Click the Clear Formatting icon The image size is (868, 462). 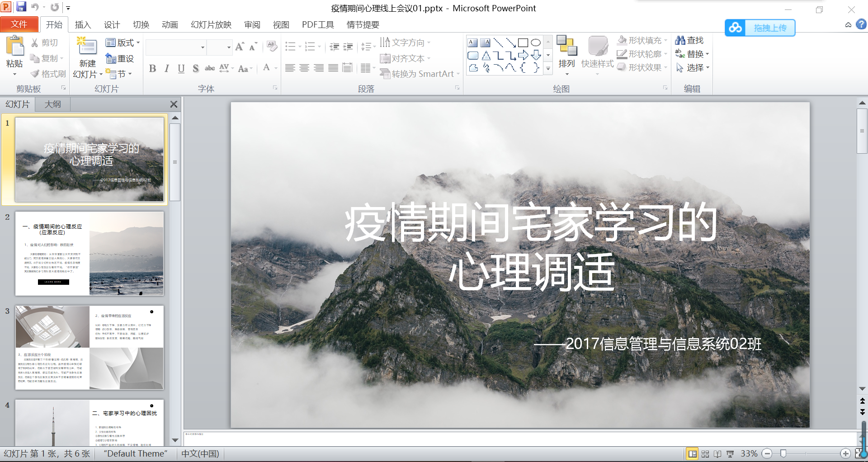pyautogui.click(x=272, y=46)
